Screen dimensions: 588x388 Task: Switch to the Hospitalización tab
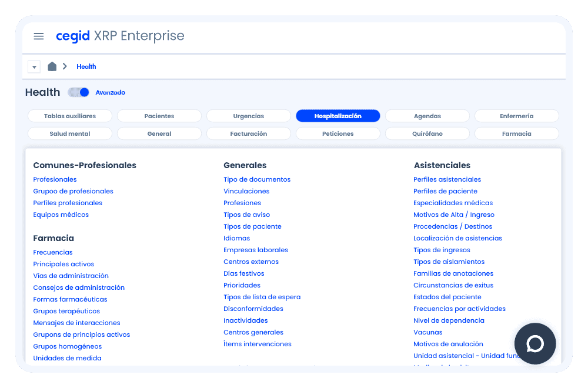point(338,116)
